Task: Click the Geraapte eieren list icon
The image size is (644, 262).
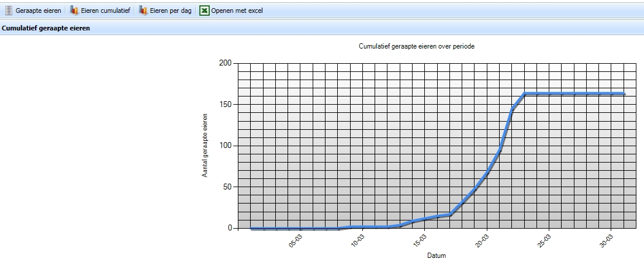Action: [9, 11]
